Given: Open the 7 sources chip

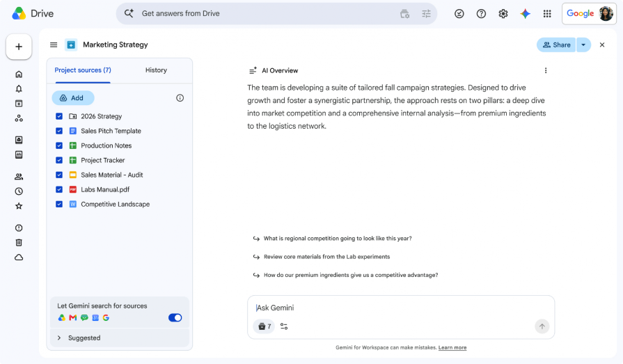Looking at the screenshot, I should pos(264,326).
